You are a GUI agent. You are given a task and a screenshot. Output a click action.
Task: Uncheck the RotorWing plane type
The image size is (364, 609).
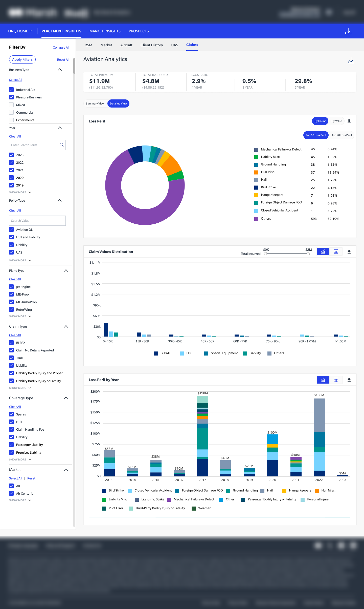[11, 309]
